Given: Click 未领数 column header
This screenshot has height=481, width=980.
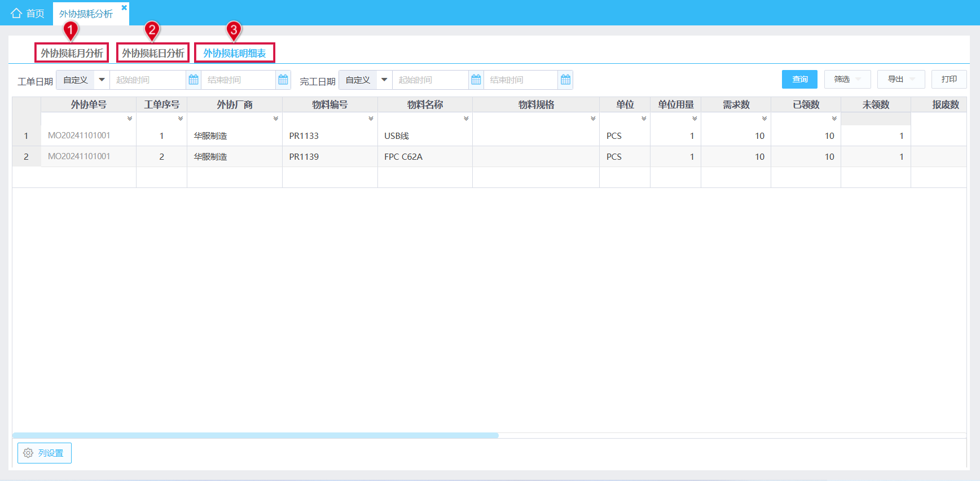Looking at the screenshot, I should 876,104.
